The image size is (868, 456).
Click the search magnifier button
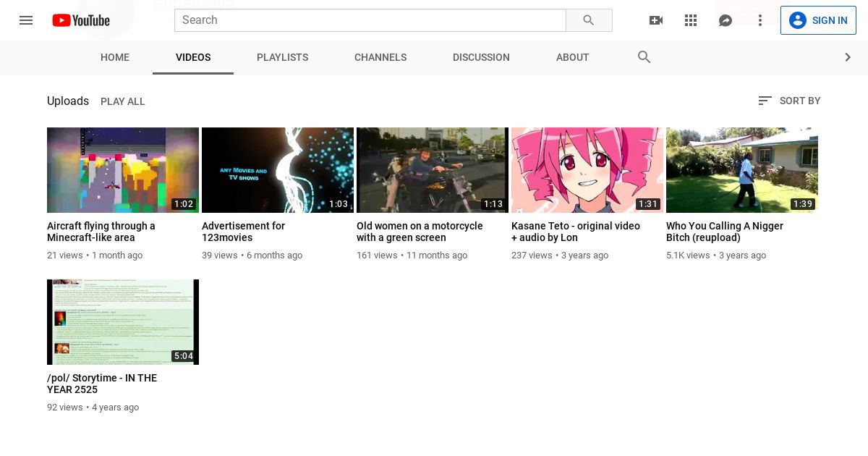click(589, 20)
